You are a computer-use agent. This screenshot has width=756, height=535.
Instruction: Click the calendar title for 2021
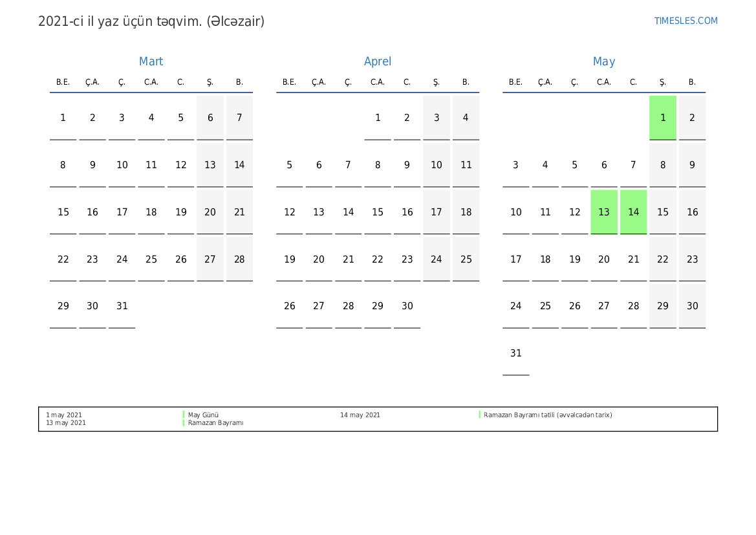click(151, 21)
